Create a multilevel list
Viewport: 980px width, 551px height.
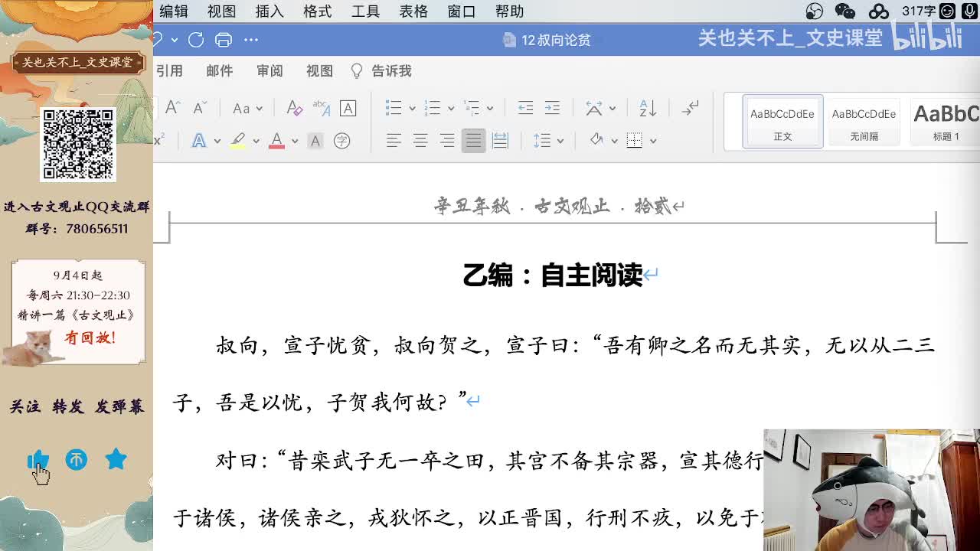tap(472, 108)
